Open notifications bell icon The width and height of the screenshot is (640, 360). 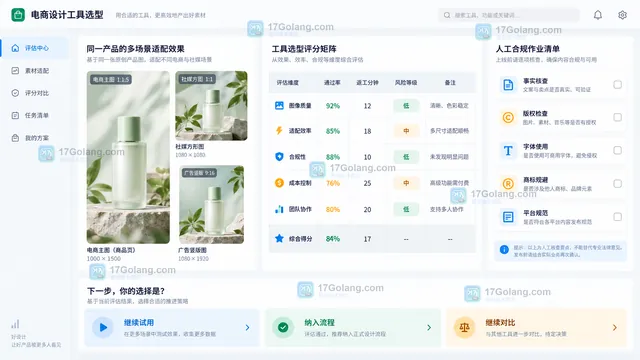click(x=598, y=15)
